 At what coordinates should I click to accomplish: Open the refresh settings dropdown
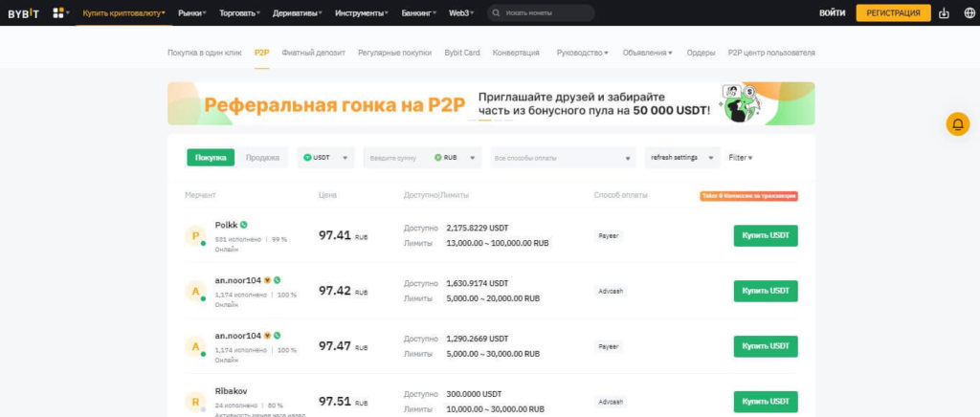pos(682,158)
